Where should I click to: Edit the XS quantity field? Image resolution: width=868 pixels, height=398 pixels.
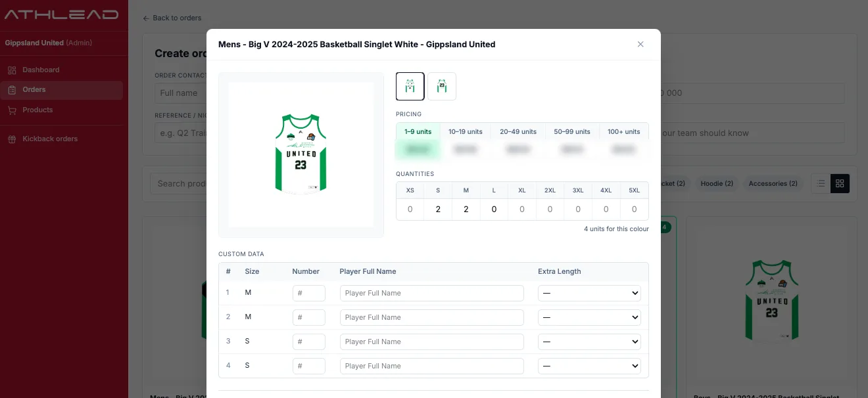point(410,210)
